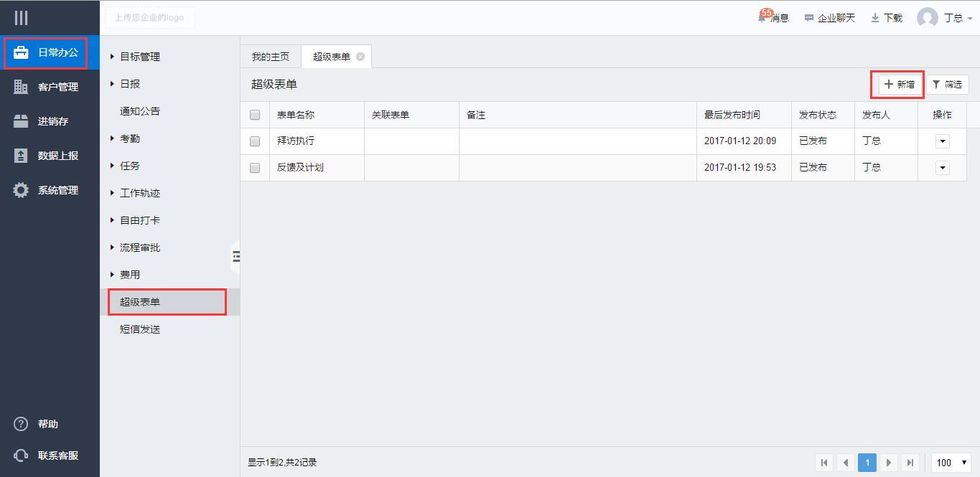Open the 数据上报 upload icon
Image resolution: width=980 pixels, height=477 pixels.
[21, 156]
